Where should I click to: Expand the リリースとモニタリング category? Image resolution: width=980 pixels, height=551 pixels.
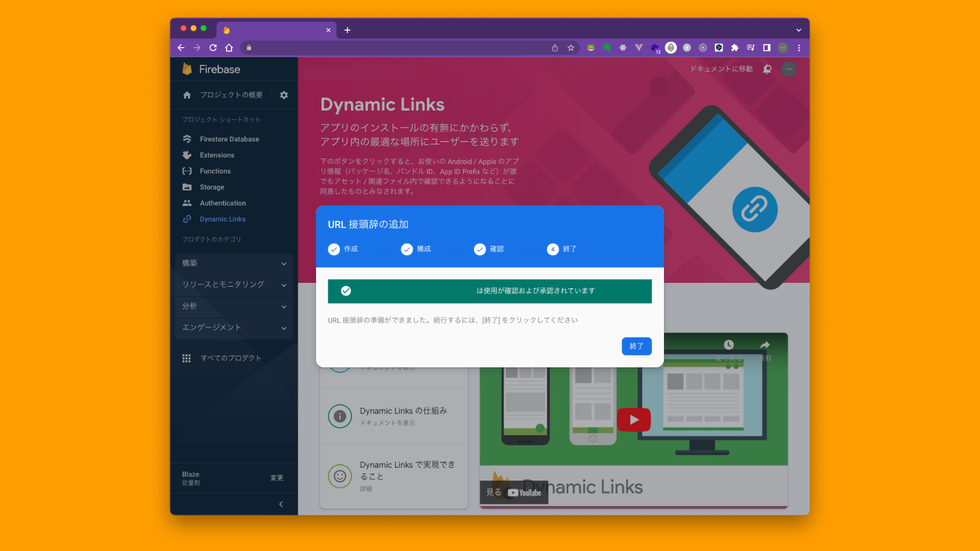tap(234, 285)
